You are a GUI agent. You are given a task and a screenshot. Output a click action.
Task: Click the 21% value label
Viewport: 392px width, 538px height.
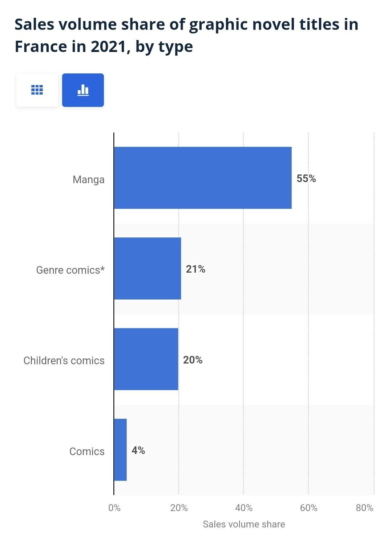pyautogui.click(x=195, y=269)
